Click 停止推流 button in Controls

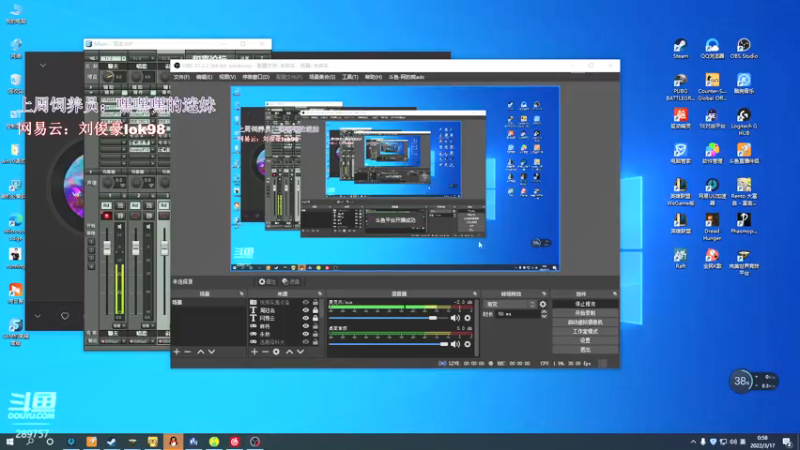[x=585, y=304]
